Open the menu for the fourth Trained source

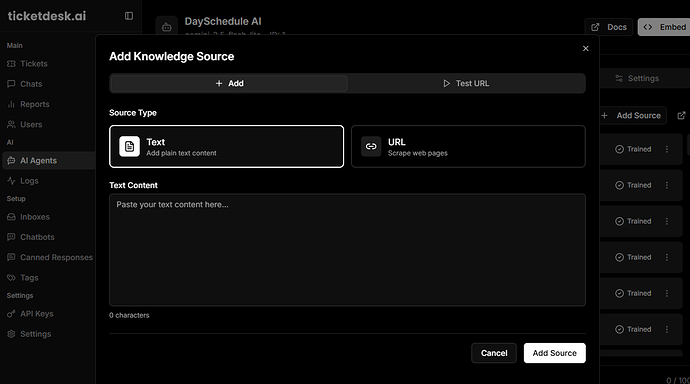tap(667, 257)
